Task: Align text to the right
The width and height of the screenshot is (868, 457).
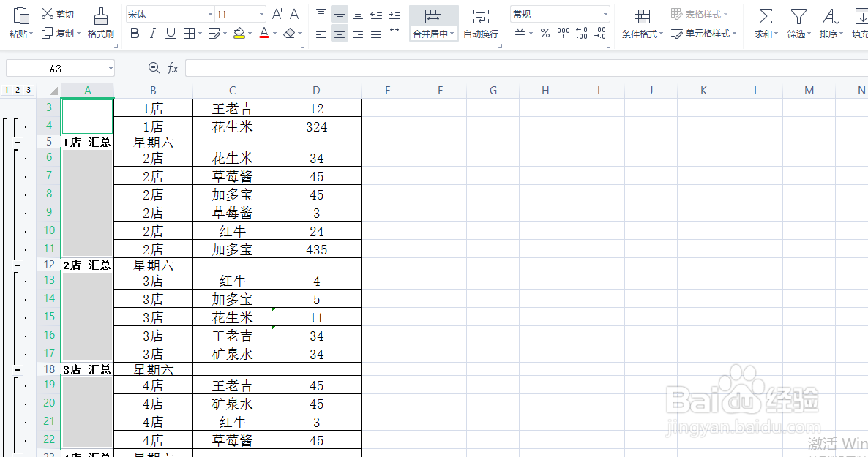Action: (358, 33)
